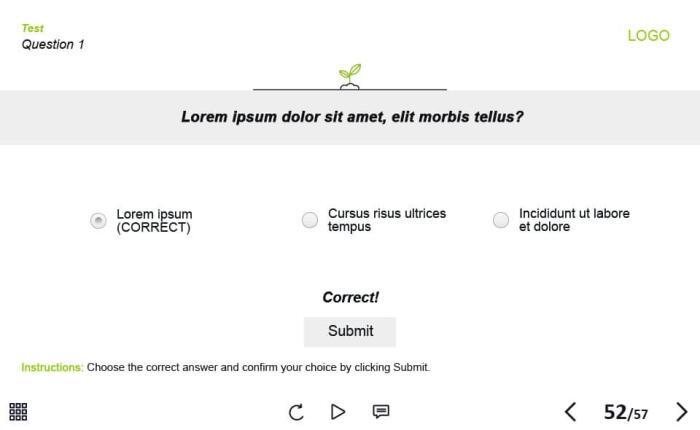This screenshot has height=430, width=700.
Task: Click the Submit button
Action: click(x=350, y=331)
